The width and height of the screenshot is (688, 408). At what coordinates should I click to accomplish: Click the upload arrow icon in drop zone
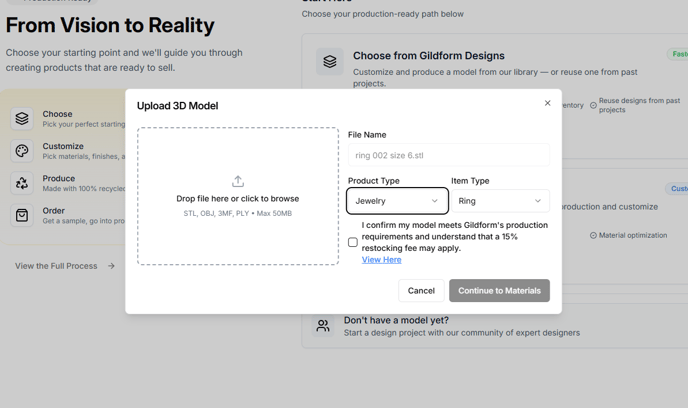(238, 181)
